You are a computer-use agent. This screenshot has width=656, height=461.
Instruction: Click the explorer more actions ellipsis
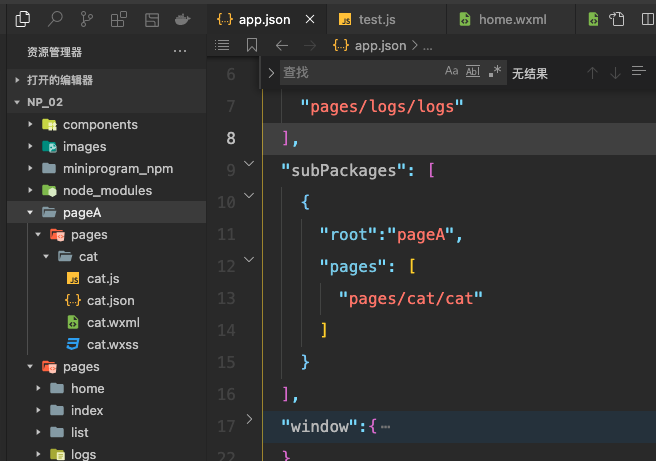point(180,51)
